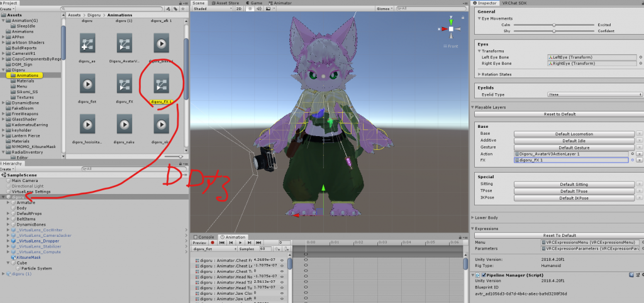Open the digoru_fist clip selector dropdown
Viewport: 644px width, 303px height.
click(x=214, y=249)
